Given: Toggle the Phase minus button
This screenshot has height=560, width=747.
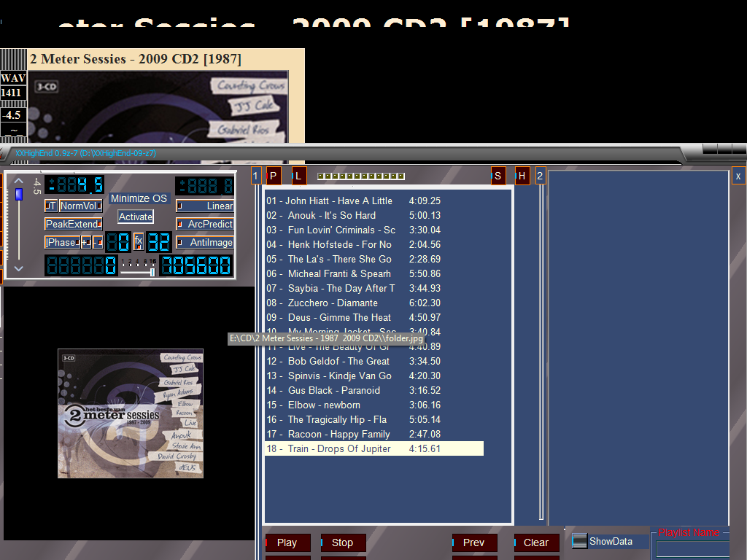Looking at the screenshot, I should [98, 242].
